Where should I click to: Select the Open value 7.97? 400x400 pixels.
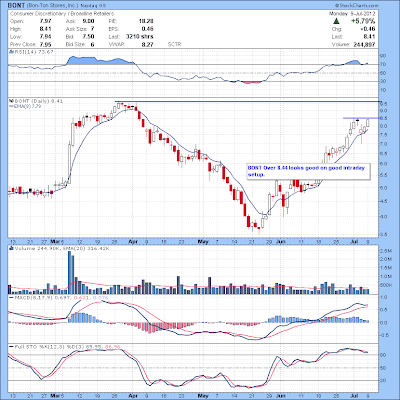coord(45,21)
